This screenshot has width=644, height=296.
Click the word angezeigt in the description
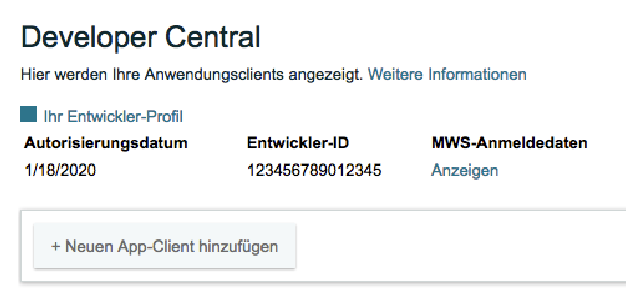coord(325,74)
